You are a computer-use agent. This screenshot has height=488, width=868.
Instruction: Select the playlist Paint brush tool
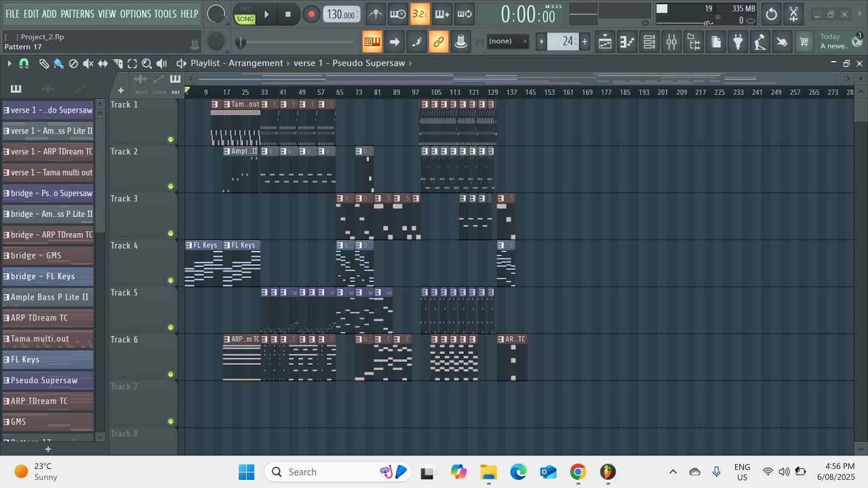coord(58,63)
